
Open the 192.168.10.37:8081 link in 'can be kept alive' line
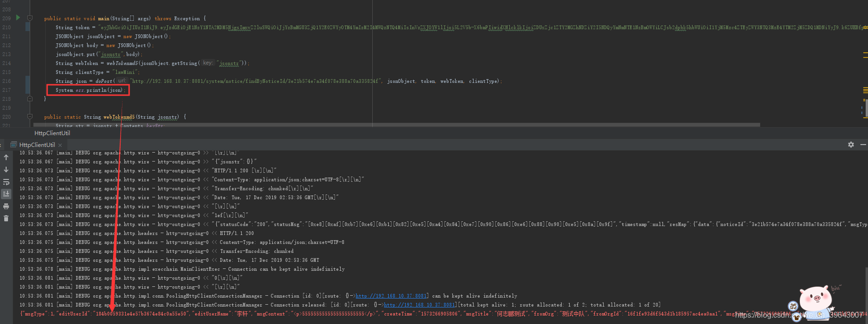click(x=392, y=296)
